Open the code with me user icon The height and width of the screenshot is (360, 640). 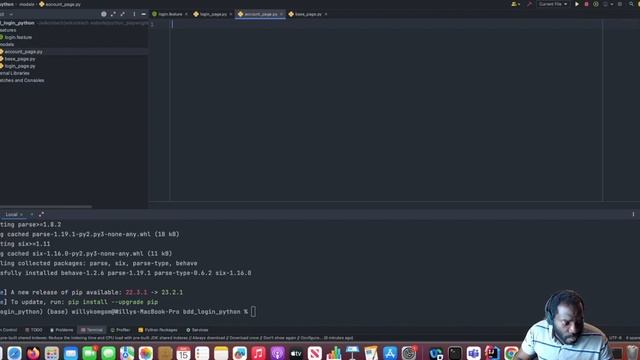(x=515, y=4)
